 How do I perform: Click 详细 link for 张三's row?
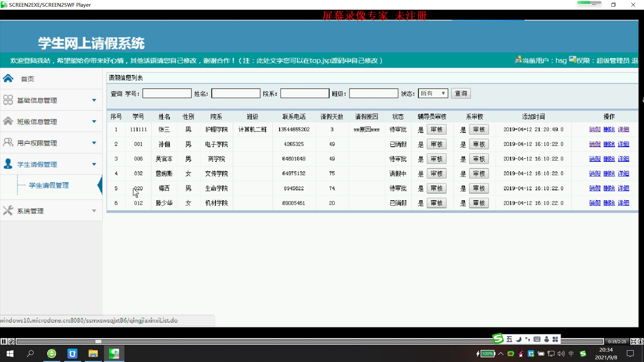click(x=623, y=129)
